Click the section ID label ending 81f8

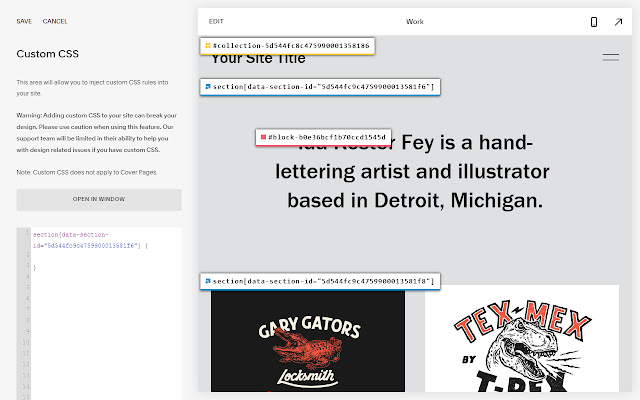tap(320, 281)
